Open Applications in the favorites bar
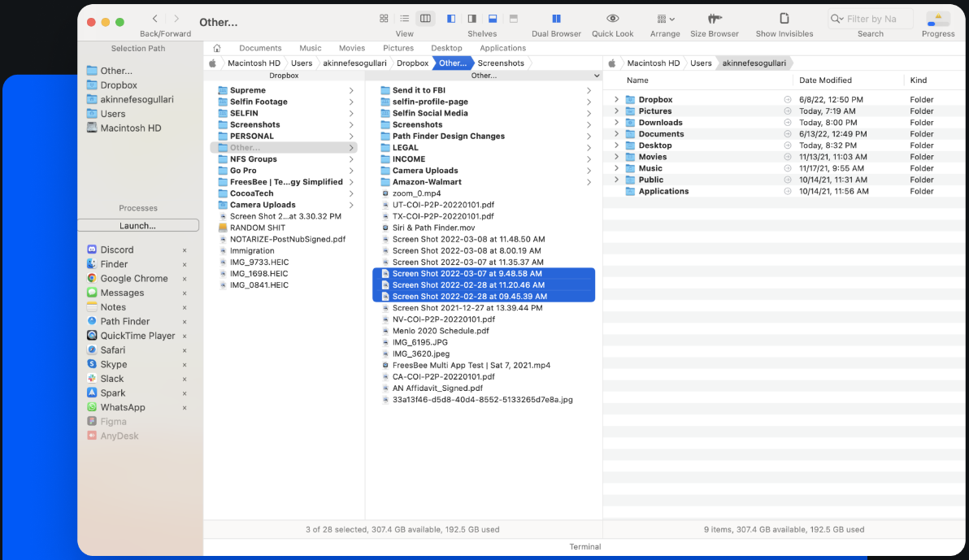 pos(502,48)
